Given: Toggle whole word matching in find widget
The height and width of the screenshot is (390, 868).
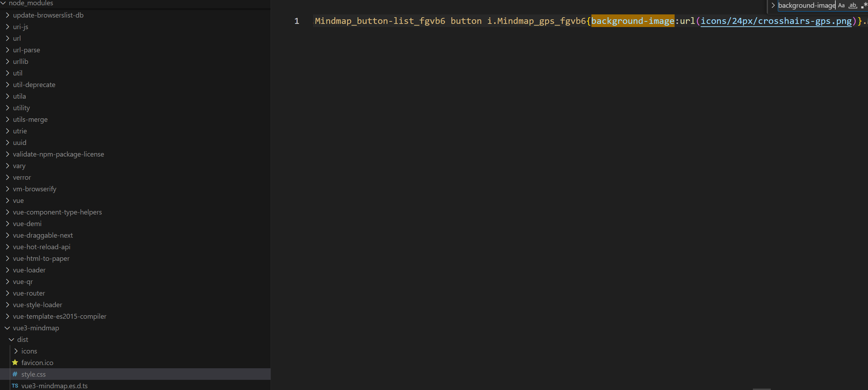Looking at the screenshot, I should coord(853,5).
